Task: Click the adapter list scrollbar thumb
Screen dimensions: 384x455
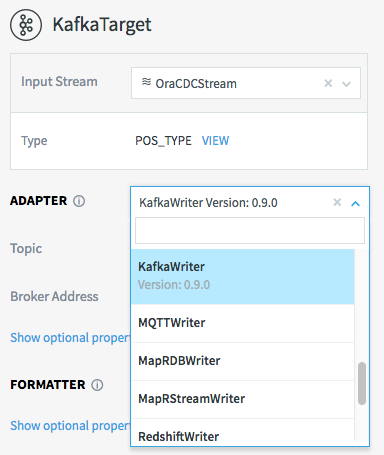Action: coord(362,384)
